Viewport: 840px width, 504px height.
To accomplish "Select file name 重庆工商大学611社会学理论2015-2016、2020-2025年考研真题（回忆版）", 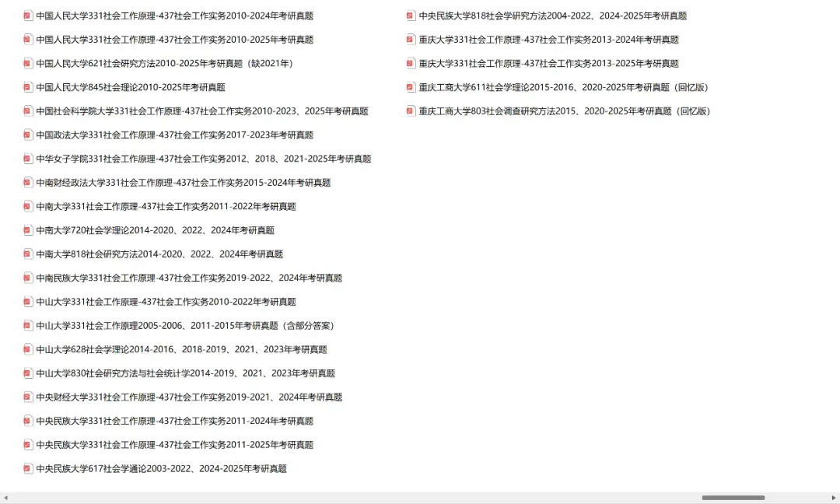I will (565, 87).
